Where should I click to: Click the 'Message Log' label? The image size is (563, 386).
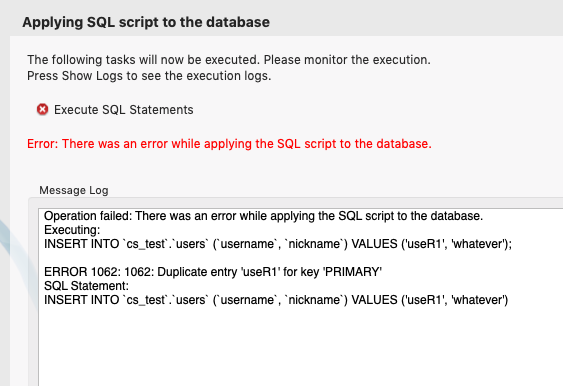[74, 190]
